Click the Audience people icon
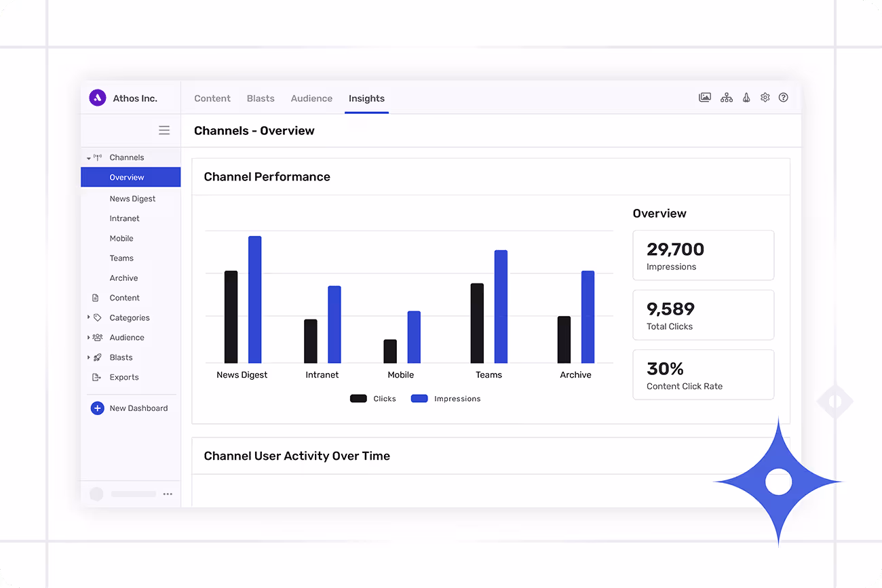Image resolution: width=882 pixels, height=588 pixels. click(98, 337)
